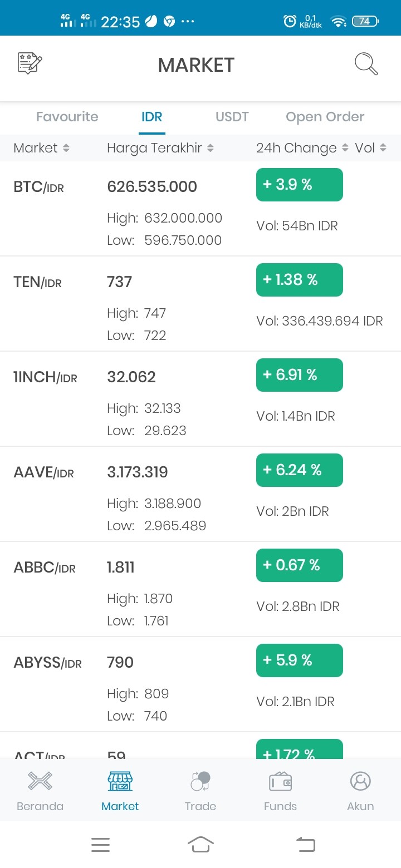Open the search magnifier icon
The width and height of the screenshot is (401, 868).
366,64
